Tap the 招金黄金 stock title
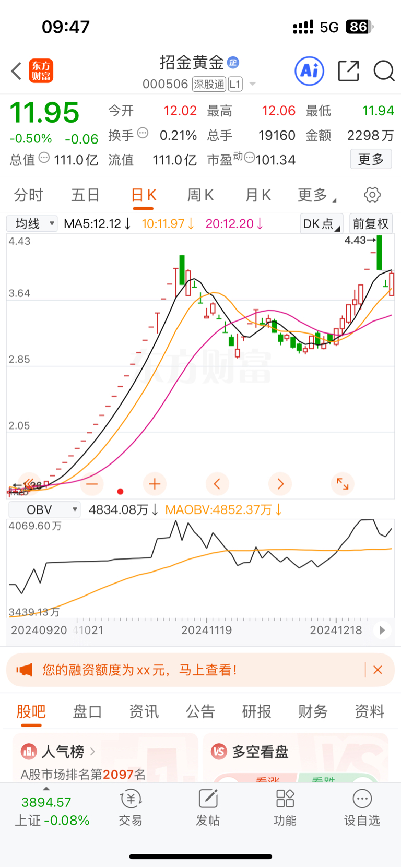Image resolution: width=401 pixels, height=868 pixels. click(192, 63)
